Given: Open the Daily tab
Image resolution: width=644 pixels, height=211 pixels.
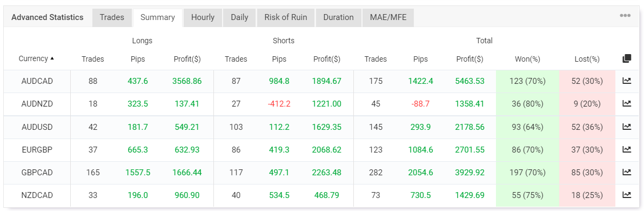Looking at the screenshot, I should tap(239, 18).
